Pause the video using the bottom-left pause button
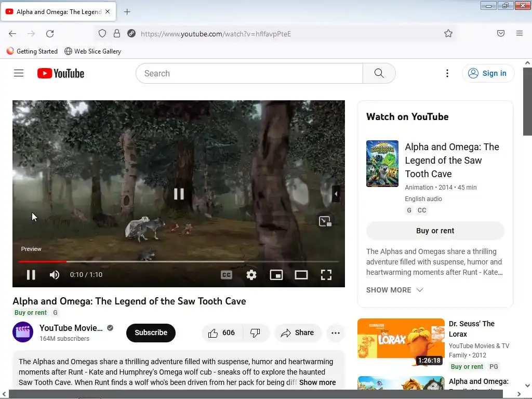 point(31,275)
